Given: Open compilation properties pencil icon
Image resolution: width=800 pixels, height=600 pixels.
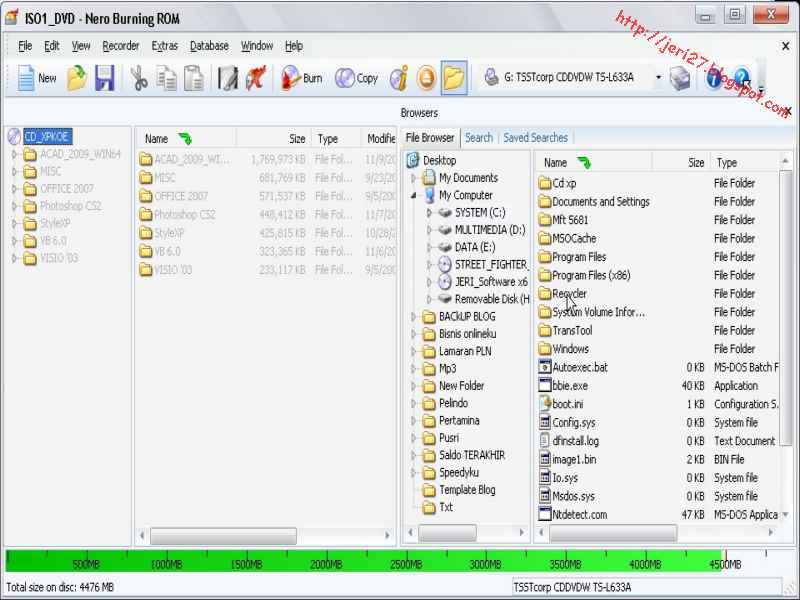Looking at the screenshot, I should 227,79.
